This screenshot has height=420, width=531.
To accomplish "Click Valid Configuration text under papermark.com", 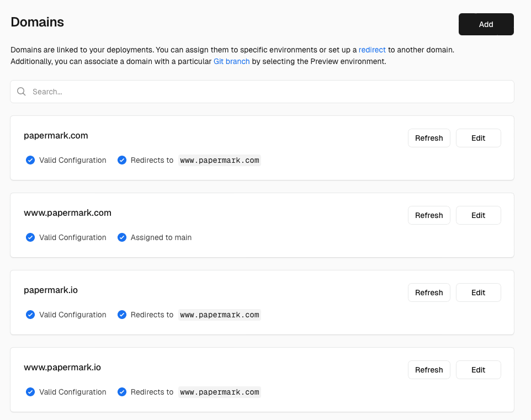I will pyautogui.click(x=72, y=160).
